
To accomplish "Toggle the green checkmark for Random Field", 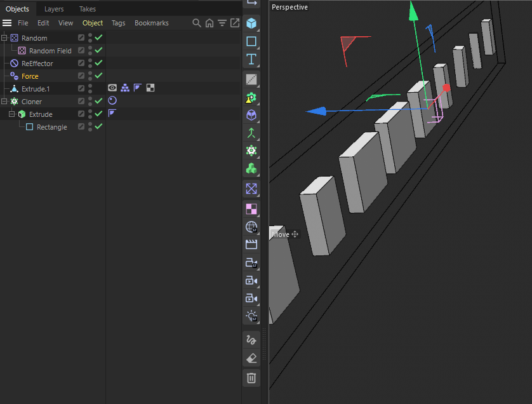I will tap(99, 50).
